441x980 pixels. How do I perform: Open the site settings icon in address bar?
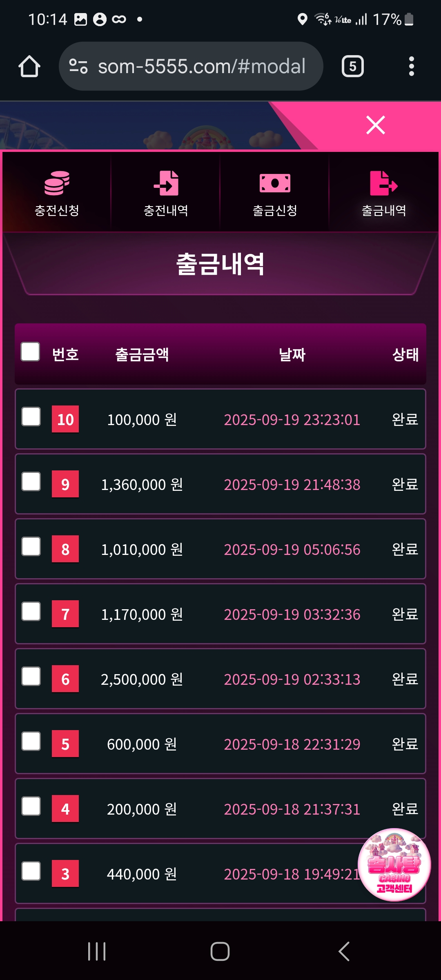(78, 67)
